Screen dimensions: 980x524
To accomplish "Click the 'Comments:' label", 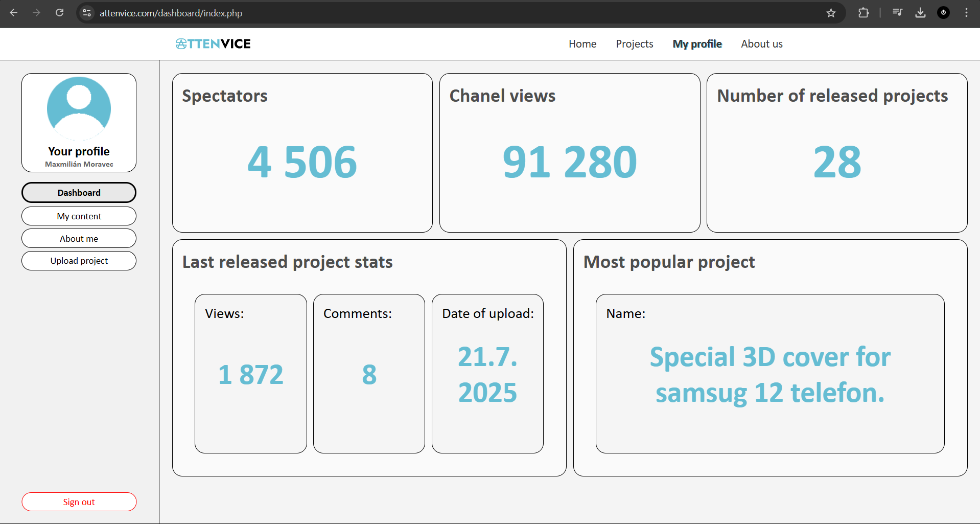I will [x=358, y=313].
